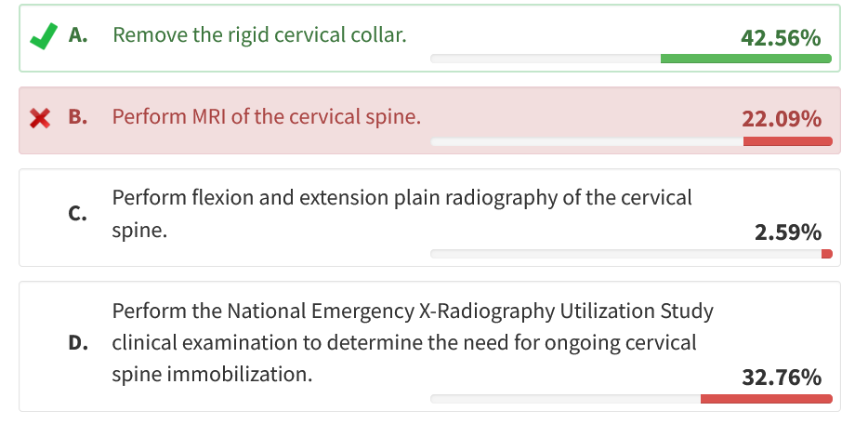
Task: Click the red filled bar under answer D
Action: pos(766,399)
